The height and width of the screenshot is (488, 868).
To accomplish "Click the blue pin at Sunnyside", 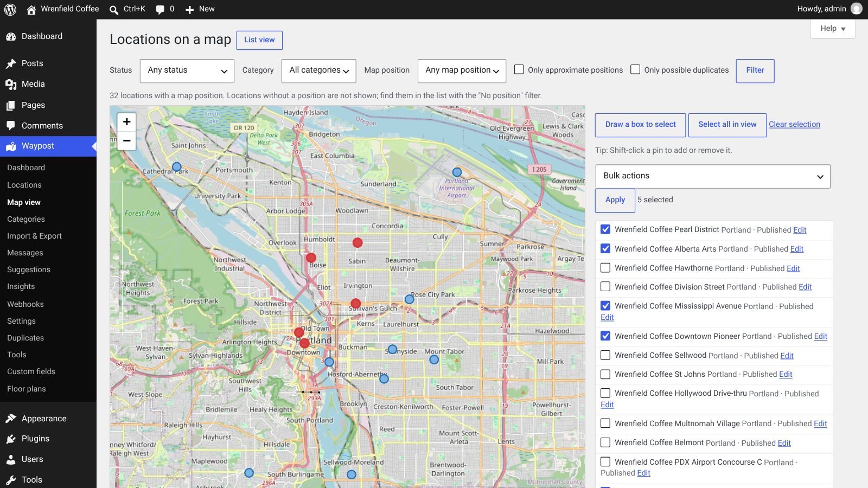I will (392, 349).
